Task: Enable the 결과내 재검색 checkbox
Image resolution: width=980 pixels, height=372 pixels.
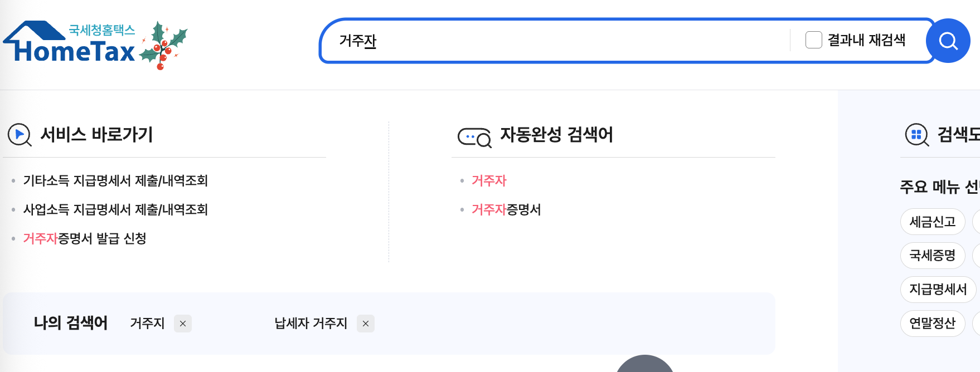Action: [x=813, y=40]
